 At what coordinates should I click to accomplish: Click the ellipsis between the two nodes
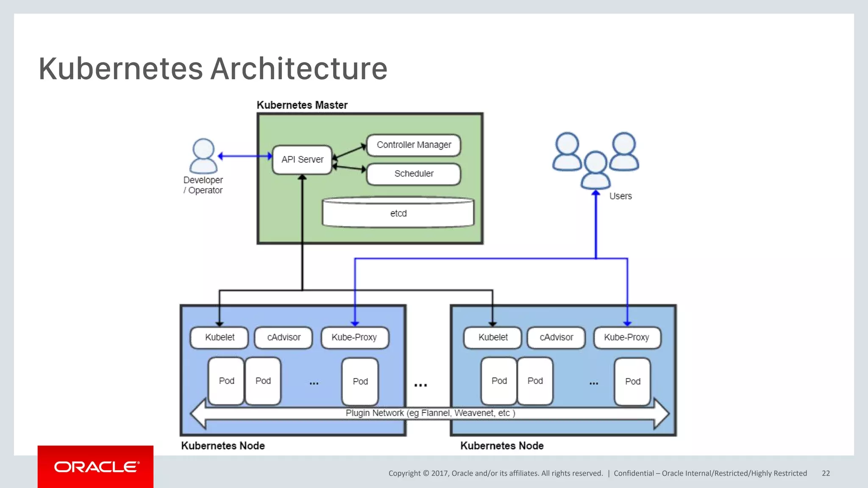coord(420,385)
